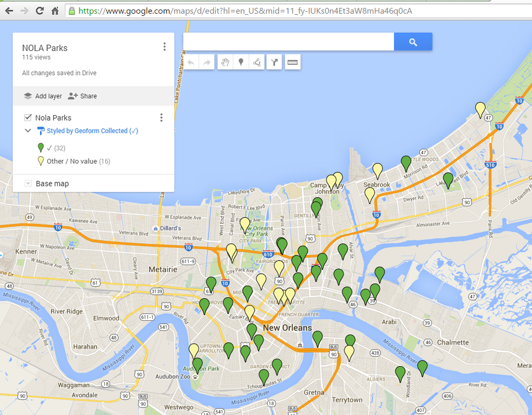Click the green pin at Little Woods
Image resolution: width=532 pixels, height=415 pixels.
click(x=406, y=163)
